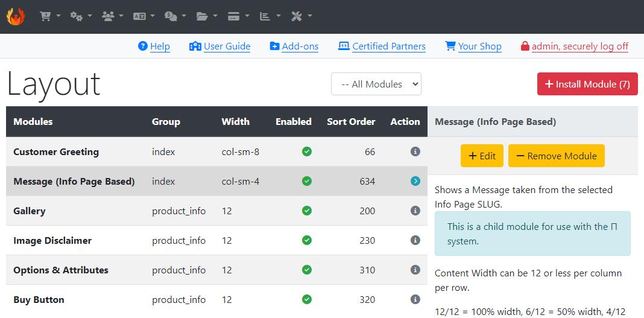Click the Action column header
Viewport: 644px width, 318px height.
pos(405,122)
